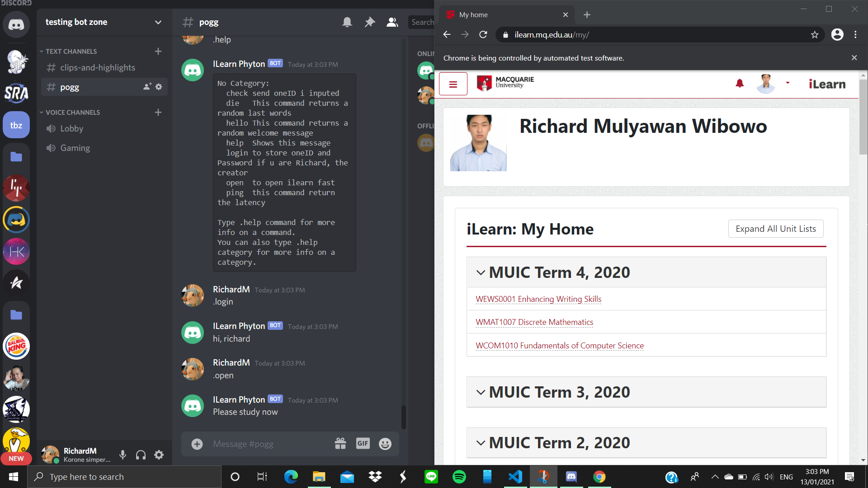Open volume control in system tray
Viewport: 868px width, 488px height.
(x=769, y=477)
